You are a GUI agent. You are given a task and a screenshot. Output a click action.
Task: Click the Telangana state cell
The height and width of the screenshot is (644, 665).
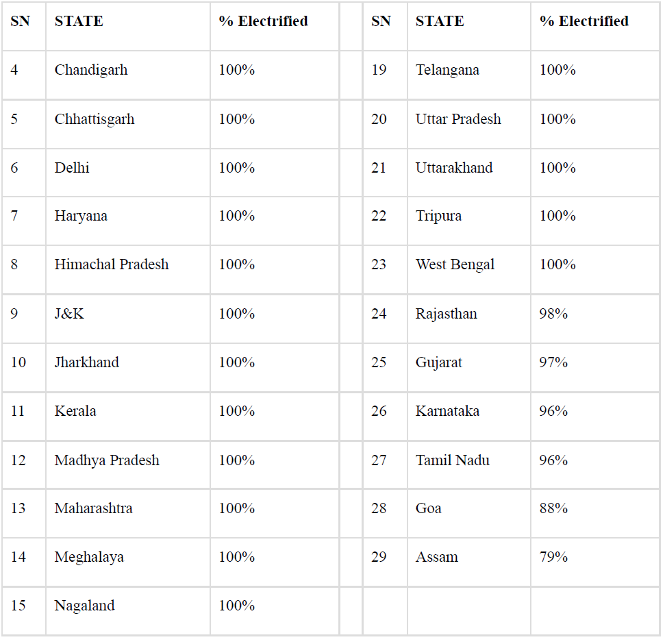tap(447, 70)
